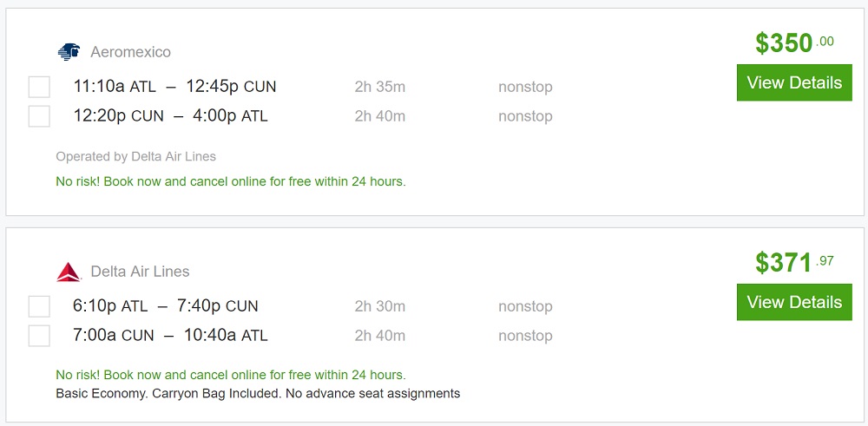868x426 pixels.
Task: Click the 2h 35m duration text
Action: click(379, 87)
